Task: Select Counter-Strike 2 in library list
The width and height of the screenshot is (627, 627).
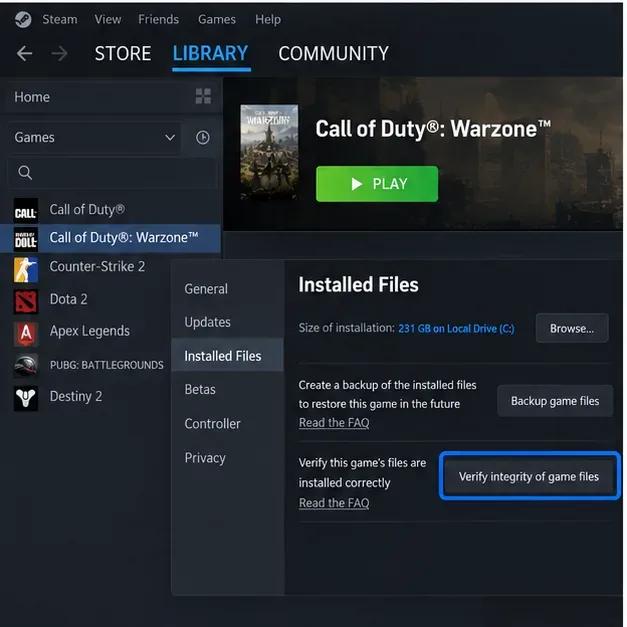Action: (x=97, y=267)
